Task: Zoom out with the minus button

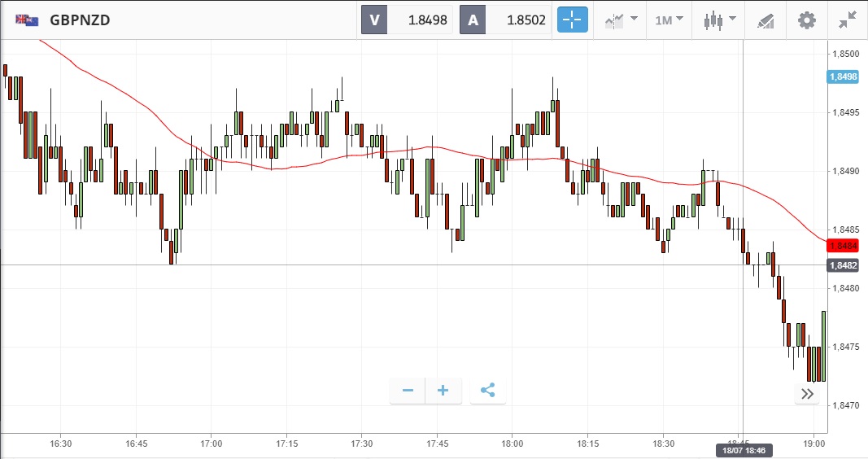Action: click(408, 391)
